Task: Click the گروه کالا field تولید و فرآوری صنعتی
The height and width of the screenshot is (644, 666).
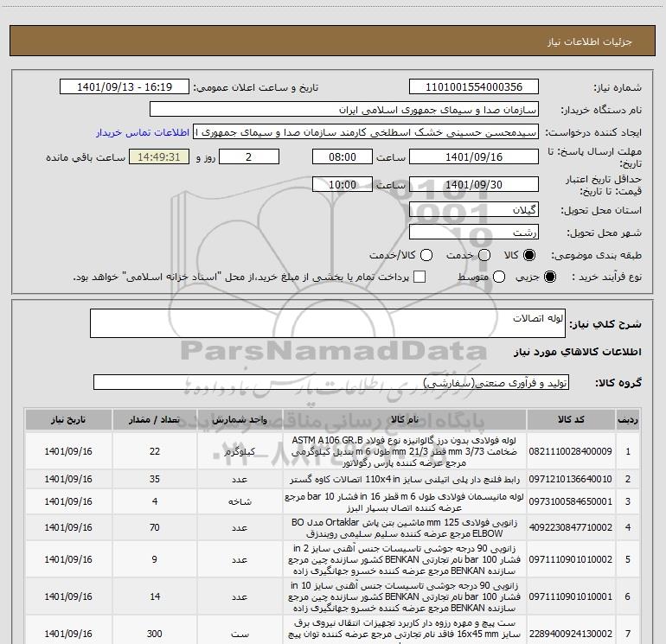Action: [x=331, y=382]
